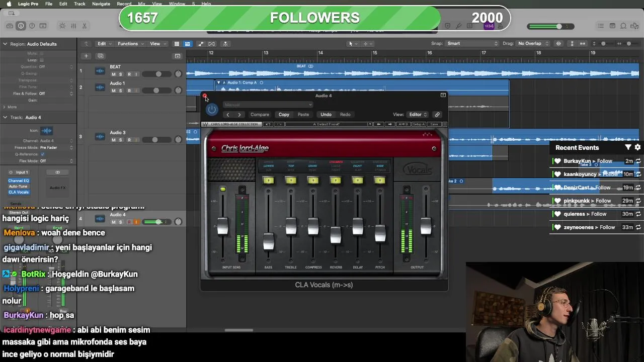
Task: Mute the BEAT track
Action: pos(114,74)
